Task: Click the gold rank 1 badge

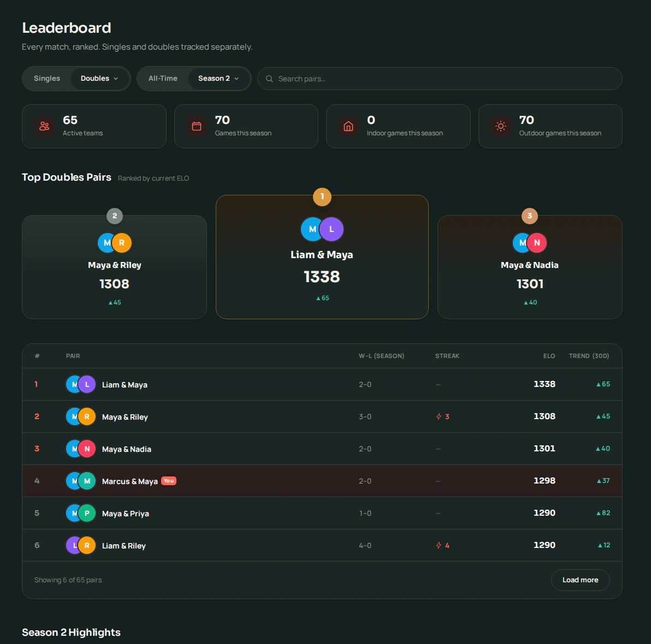Action: click(x=322, y=196)
